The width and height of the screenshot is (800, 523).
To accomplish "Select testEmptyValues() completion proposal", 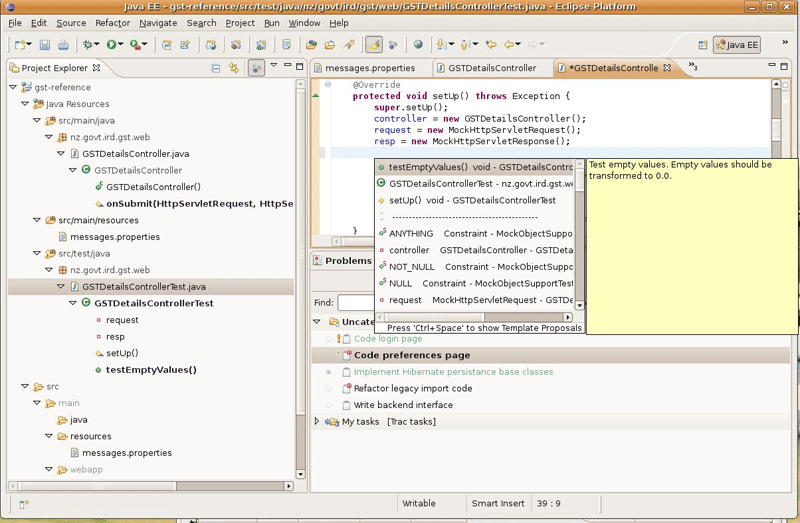I will (475, 167).
